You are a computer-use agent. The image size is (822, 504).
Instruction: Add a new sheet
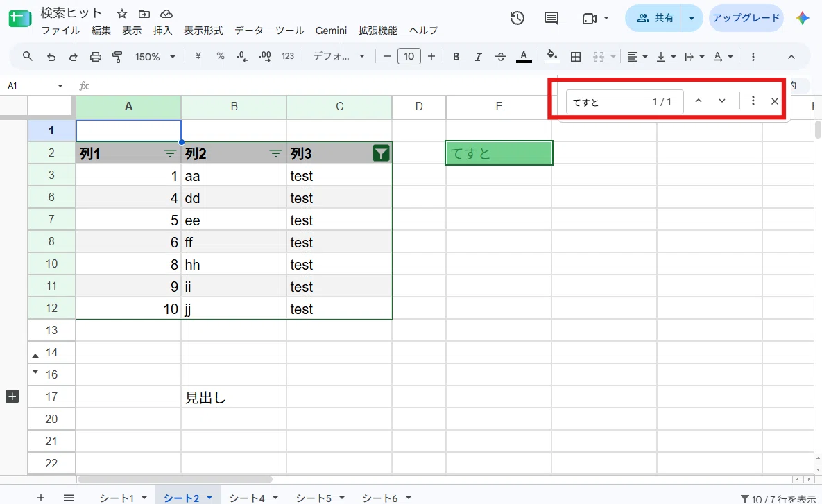41,498
